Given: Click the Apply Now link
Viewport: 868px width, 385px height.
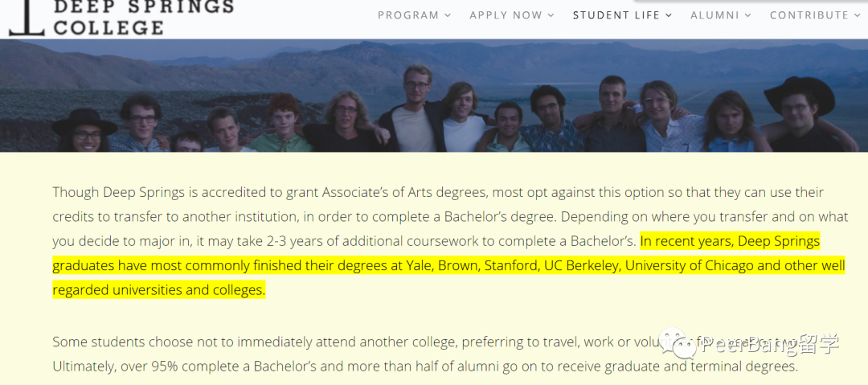Looking at the screenshot, I should pos(506,15).
